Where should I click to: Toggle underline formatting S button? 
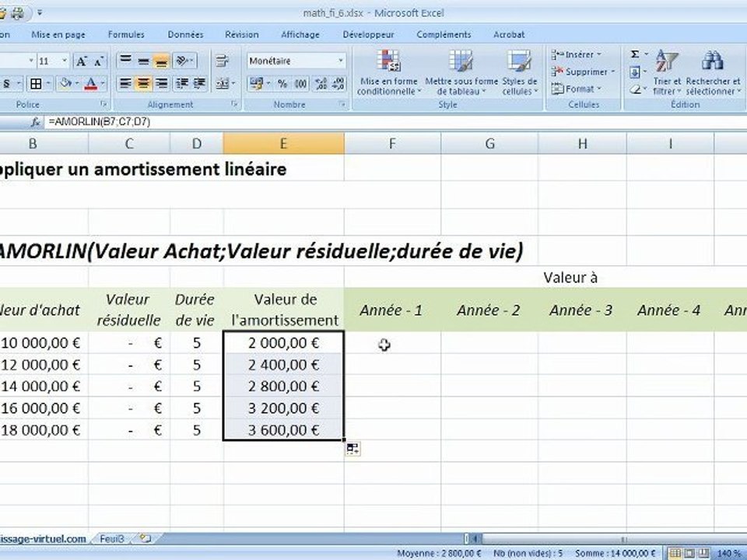[x=6, y=84]
